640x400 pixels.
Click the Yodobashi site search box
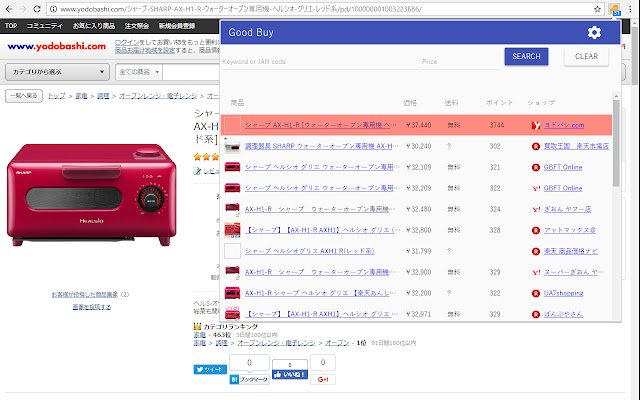coord(191,72)
